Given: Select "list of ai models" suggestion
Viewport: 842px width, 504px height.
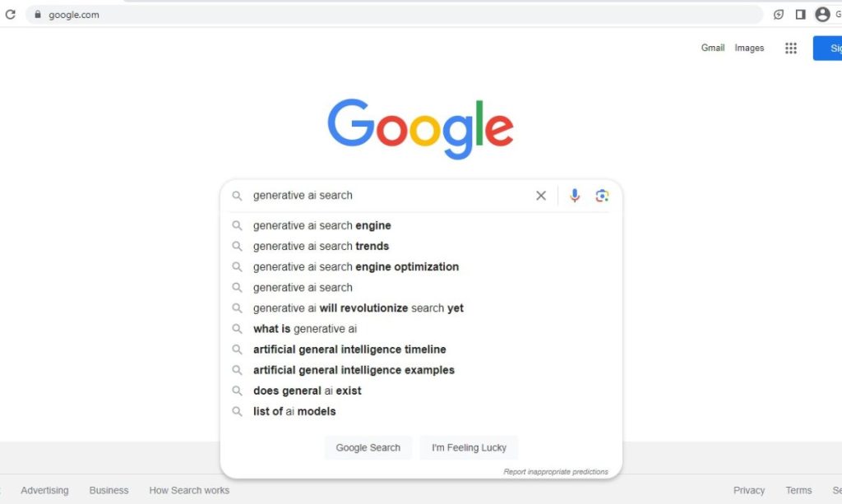Looking at the screenshot, I should pos(294,412).
